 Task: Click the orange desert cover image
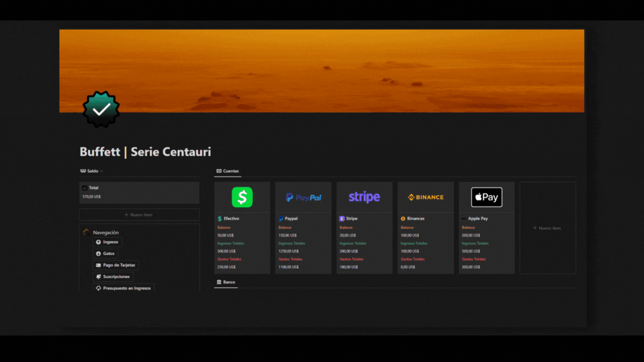[x=322, y=70]
